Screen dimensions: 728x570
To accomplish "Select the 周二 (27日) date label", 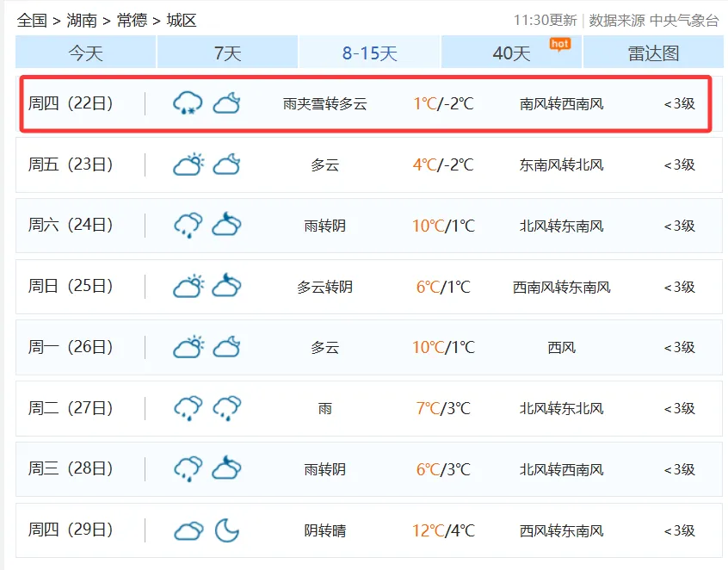I will (x=70, y=408).
